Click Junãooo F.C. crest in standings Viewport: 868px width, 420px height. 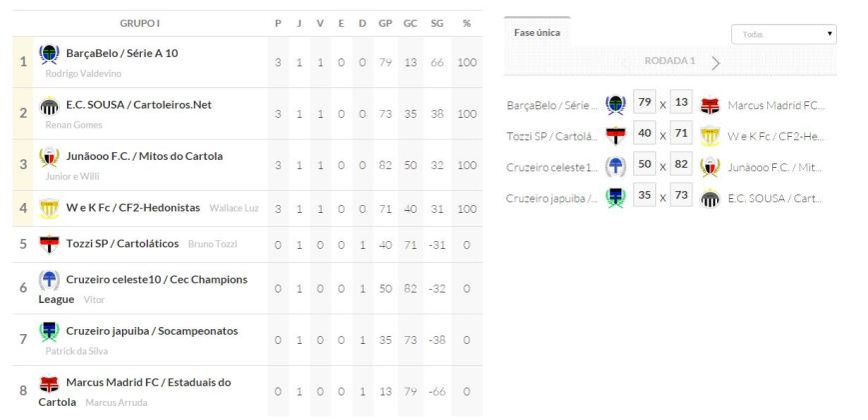49,157
